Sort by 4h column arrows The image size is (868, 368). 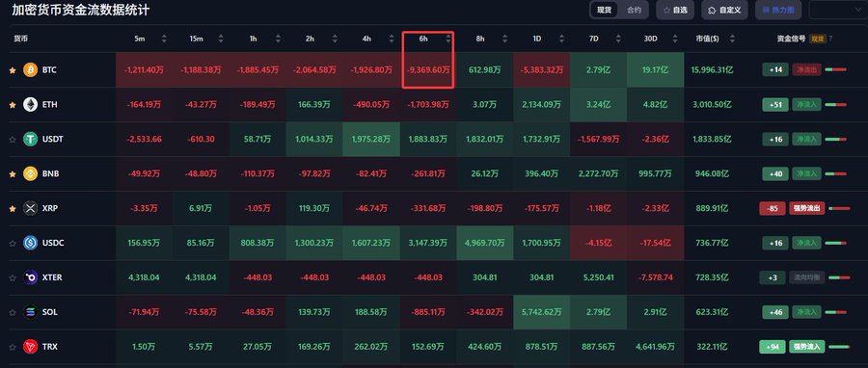point(392,39)
